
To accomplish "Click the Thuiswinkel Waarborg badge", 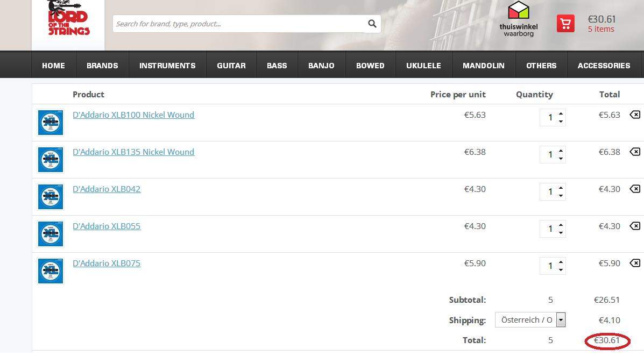I will [518, 19].
